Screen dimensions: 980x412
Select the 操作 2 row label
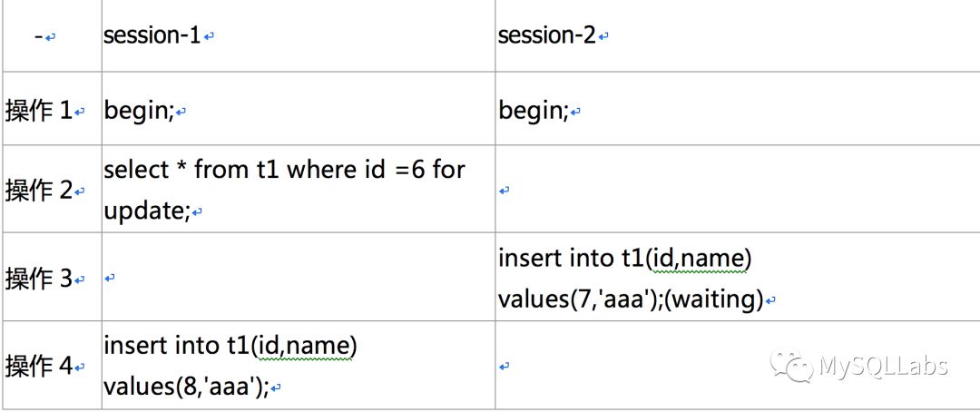click(39, 191)
